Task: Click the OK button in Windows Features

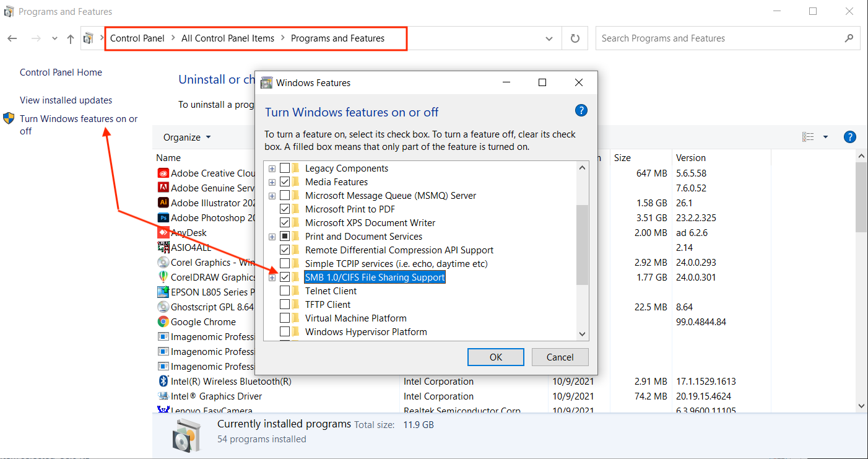Action: point(496,357)
